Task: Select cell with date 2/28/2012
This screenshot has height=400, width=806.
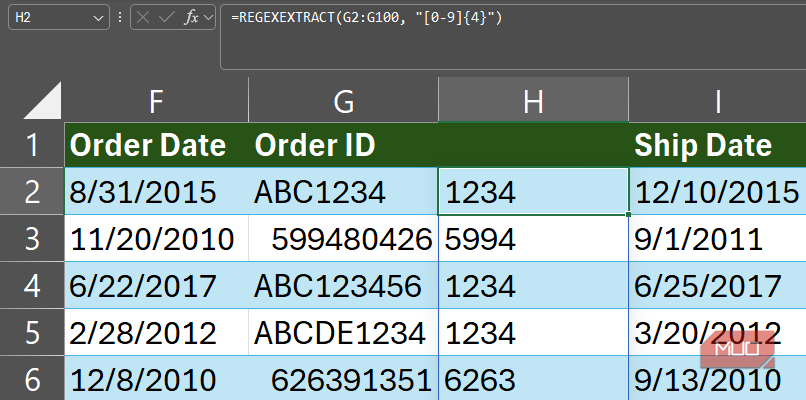Action: click(x=156, y=332)
